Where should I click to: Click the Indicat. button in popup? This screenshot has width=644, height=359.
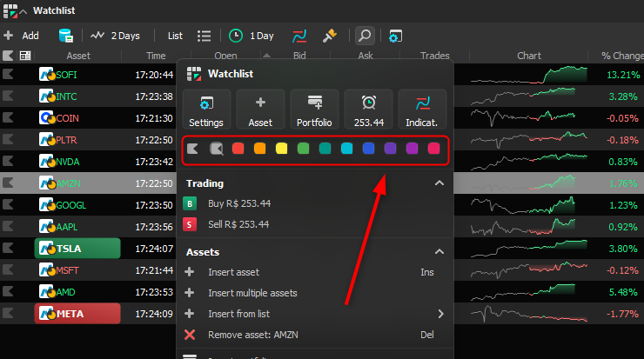point(422,110)
